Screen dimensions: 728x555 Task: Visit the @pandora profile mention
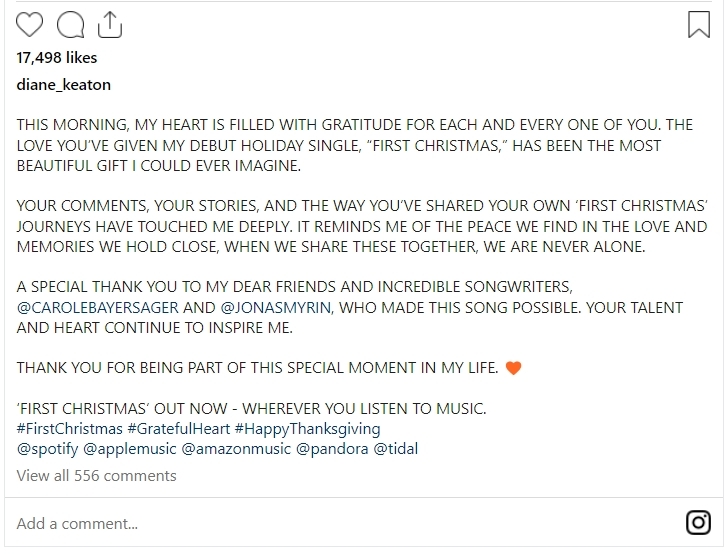(x=331, y=449)
